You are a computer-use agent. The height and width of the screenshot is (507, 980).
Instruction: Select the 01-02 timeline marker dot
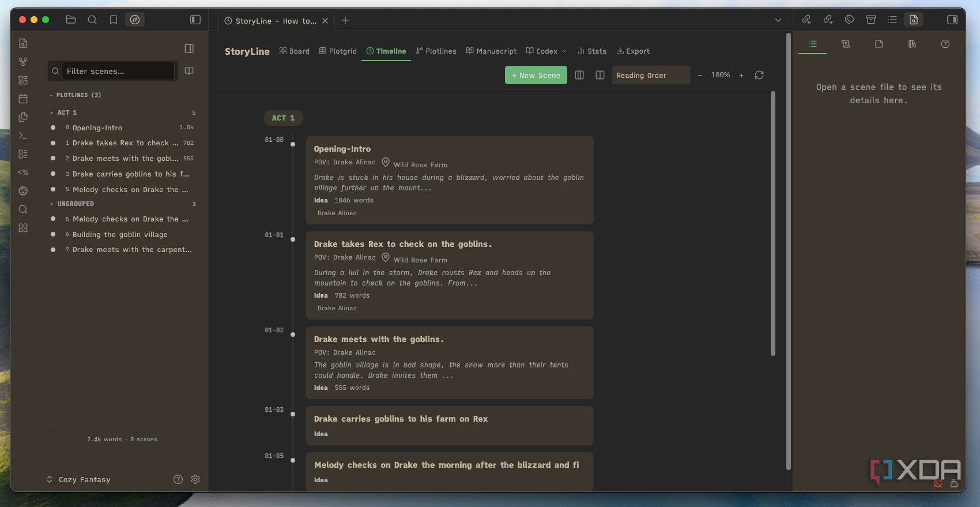coord(293,335)
